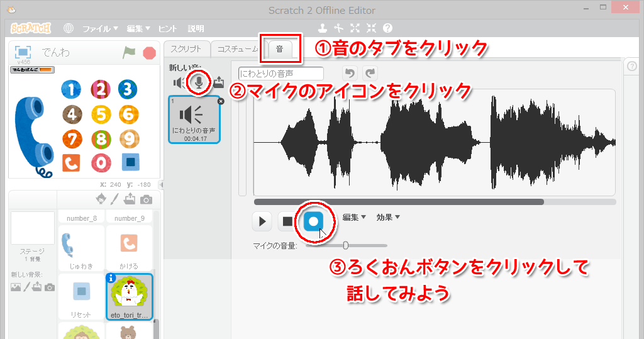
Task: Click the undo arrow button
Action: pos(350,73)
